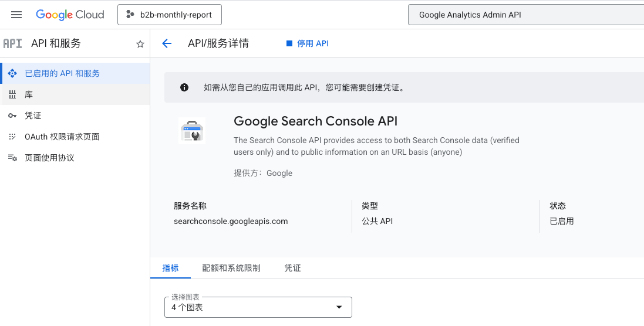The width and height of the screenshot is (644, 326).
Task: Click the 状态 label
Action: 558,206
